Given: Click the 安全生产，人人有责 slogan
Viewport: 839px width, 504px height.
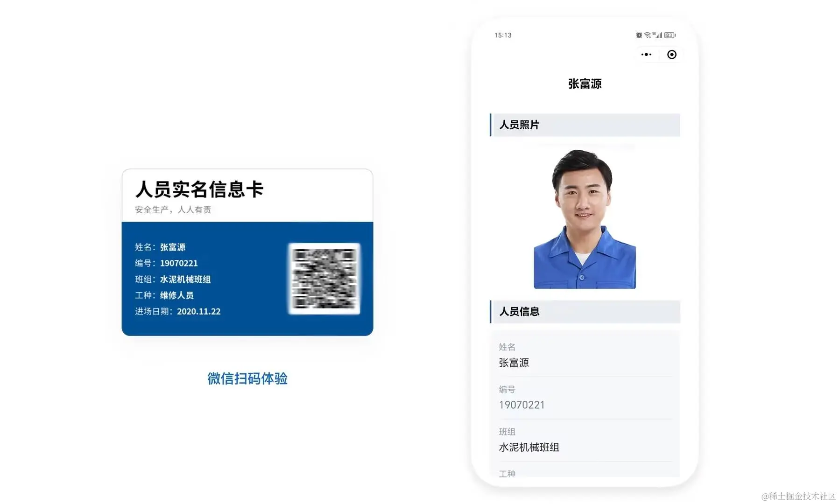Looking at the screenshot, I should (173, 210).
